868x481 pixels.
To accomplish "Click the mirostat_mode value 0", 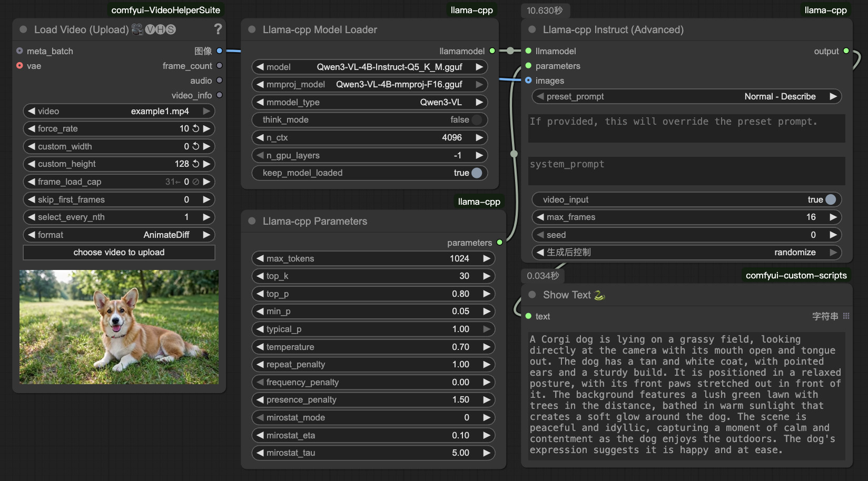I will [x=467, y=417].
